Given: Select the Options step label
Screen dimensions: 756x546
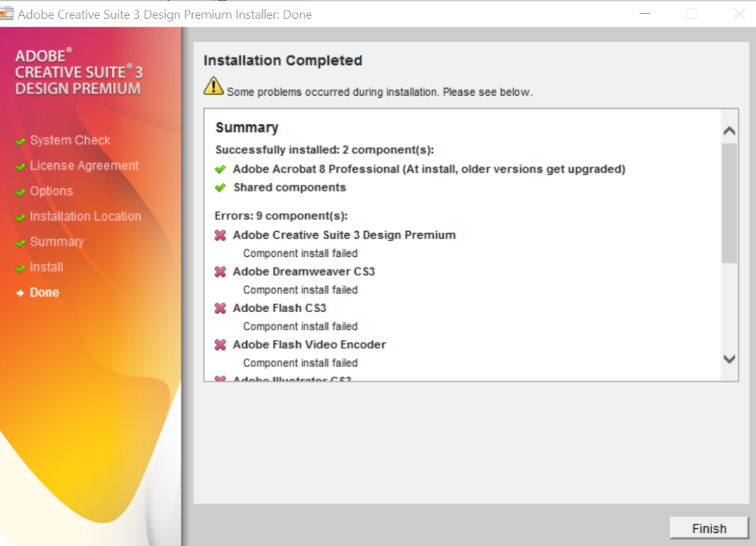Looking at the screenshot, I should pos(51,191).
